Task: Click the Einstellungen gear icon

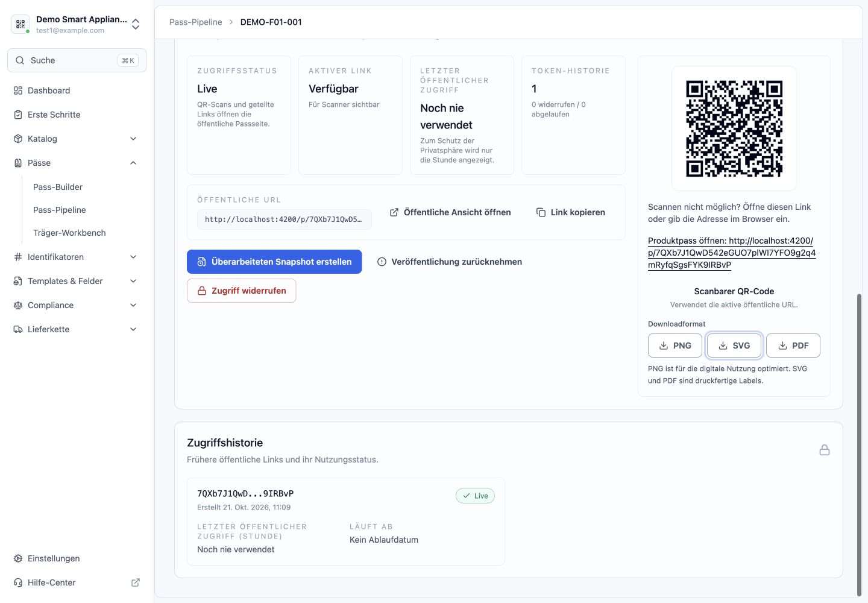Action: (18, 558)
